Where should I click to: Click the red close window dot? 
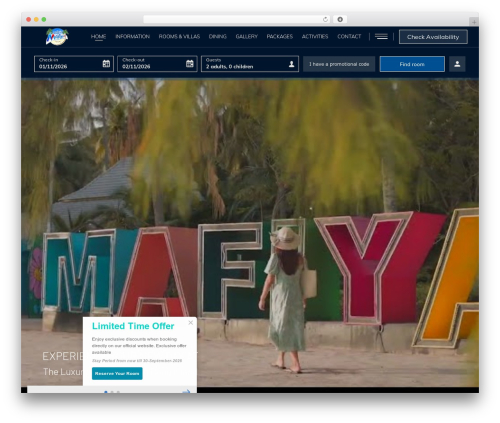point(29,19)
